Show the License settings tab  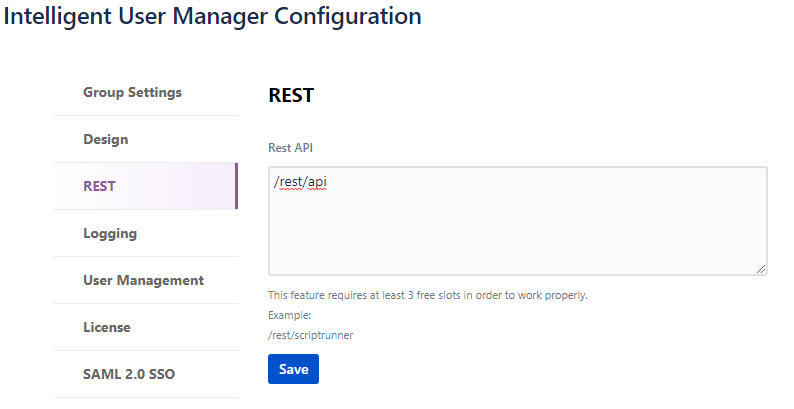107,327
